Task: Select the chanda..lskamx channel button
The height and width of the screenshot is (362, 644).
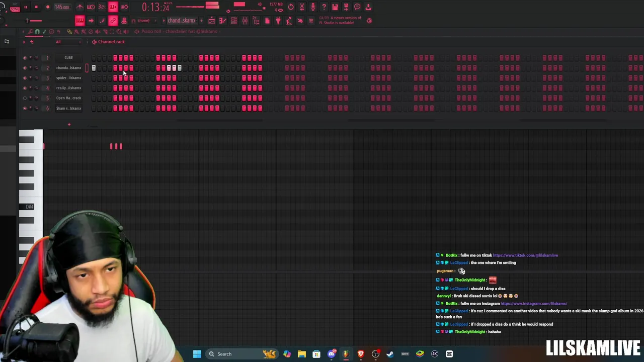Action: point(68,68)
